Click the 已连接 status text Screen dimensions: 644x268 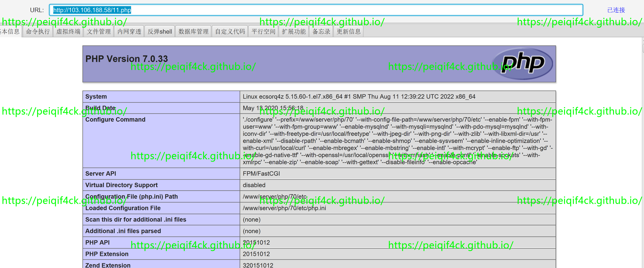pyautogui.click(x=616, y=10)
